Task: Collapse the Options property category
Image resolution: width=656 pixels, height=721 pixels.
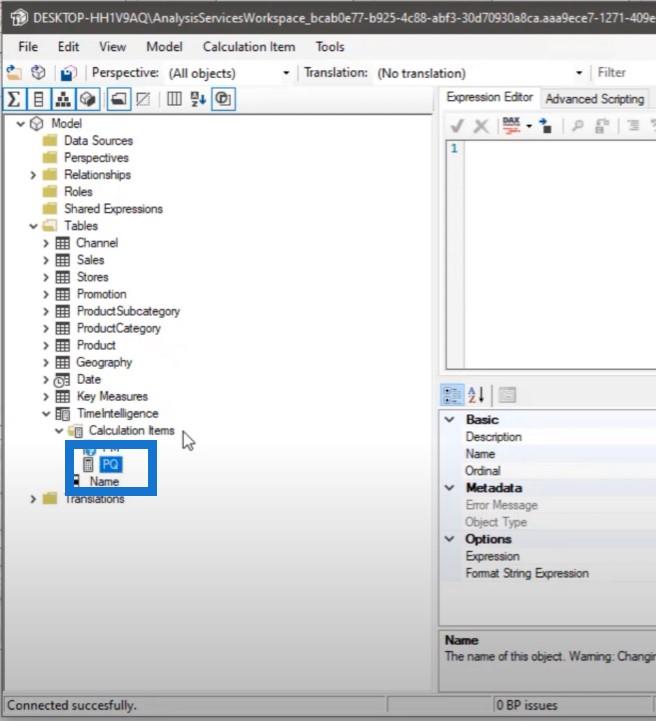Action: tap(450, 539)
